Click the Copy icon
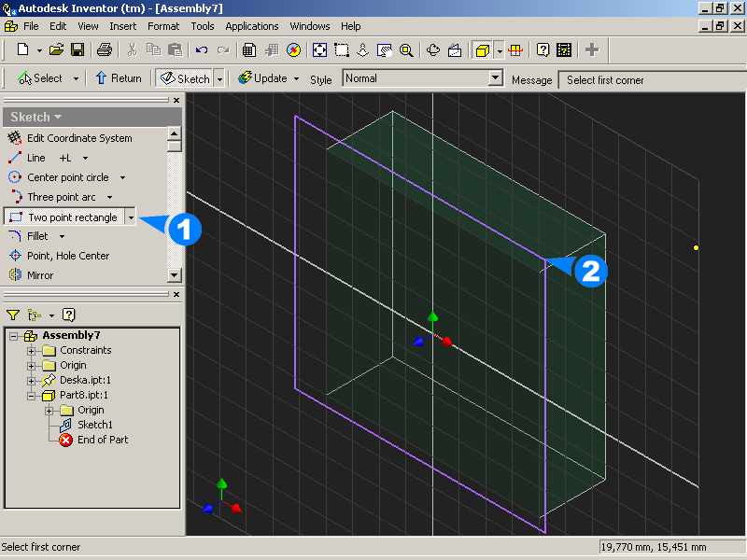 (153, 49)
